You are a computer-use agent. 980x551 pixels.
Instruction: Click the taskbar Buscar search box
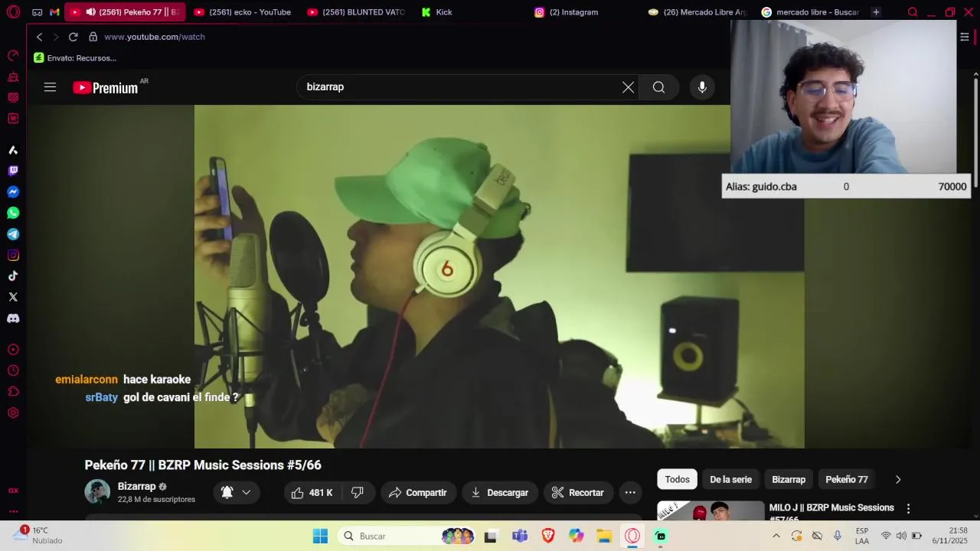coord(407,536)
